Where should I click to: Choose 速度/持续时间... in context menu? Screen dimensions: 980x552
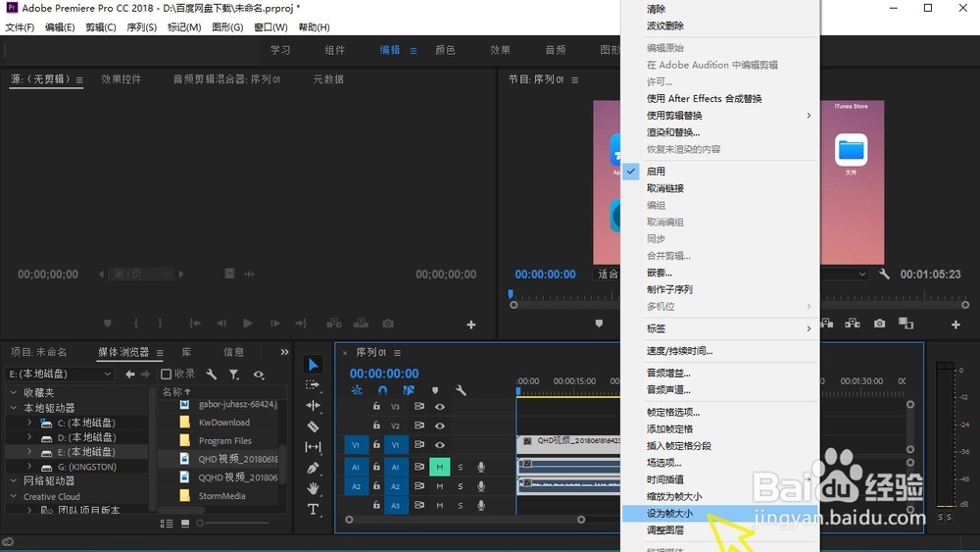click(x=720, y=351)
